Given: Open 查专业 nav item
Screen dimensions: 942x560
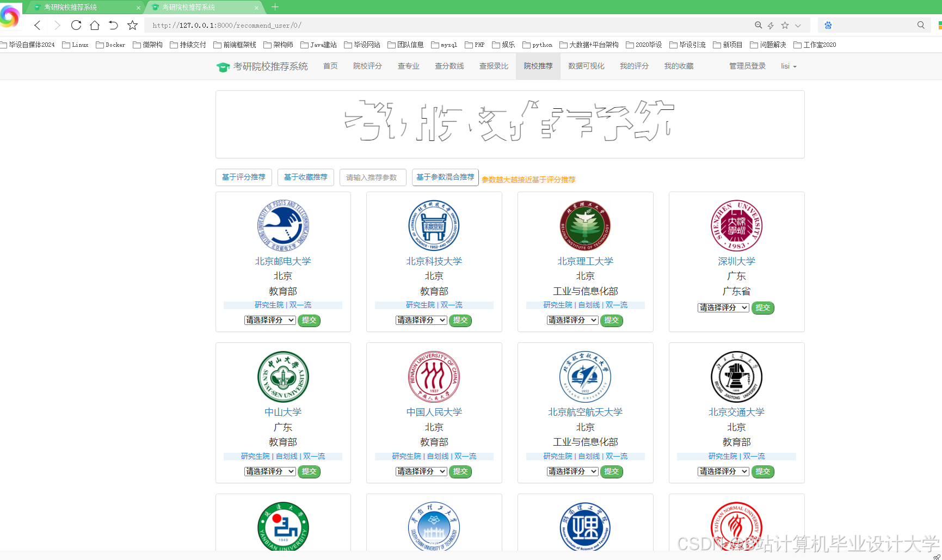Looking at the screenshot, I should coord(408,66).
